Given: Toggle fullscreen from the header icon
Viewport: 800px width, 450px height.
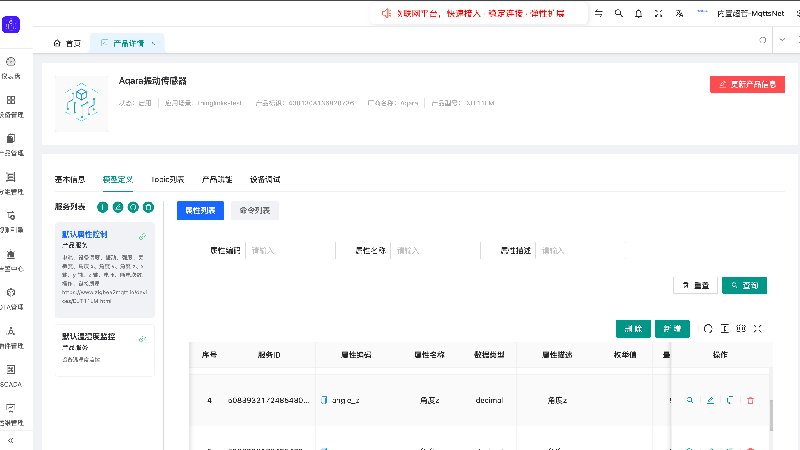Looking at the screenshot, I should pos(658,13).
